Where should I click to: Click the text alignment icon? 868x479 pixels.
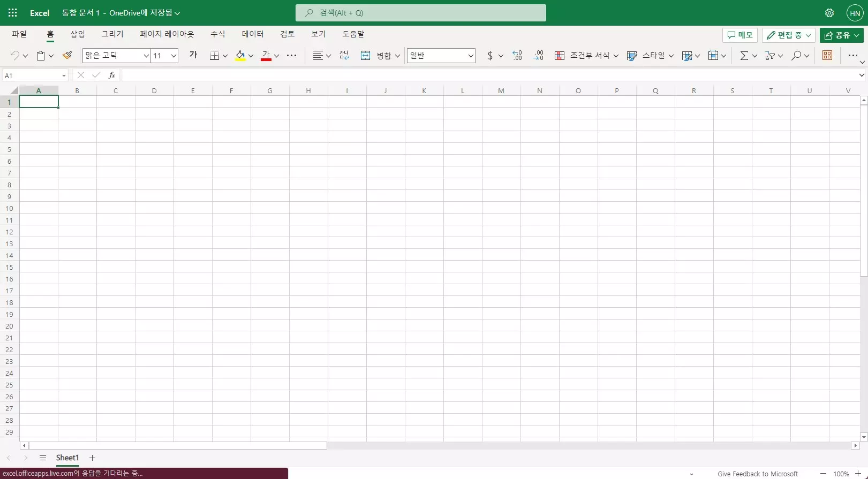(x=318, y=55)
